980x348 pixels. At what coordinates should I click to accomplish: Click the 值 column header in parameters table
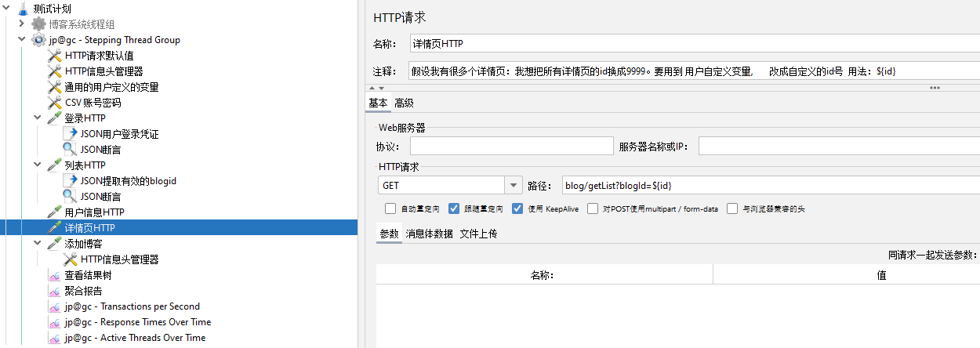(847, 275)
